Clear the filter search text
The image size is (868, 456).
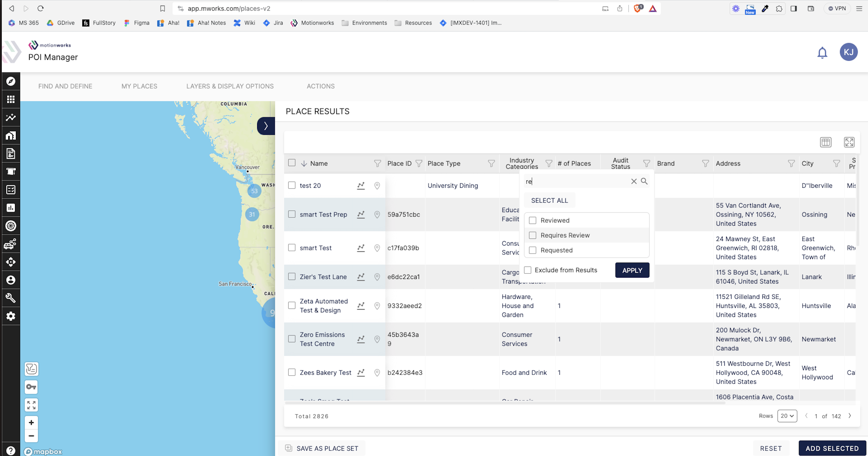[x=634, y=181]
